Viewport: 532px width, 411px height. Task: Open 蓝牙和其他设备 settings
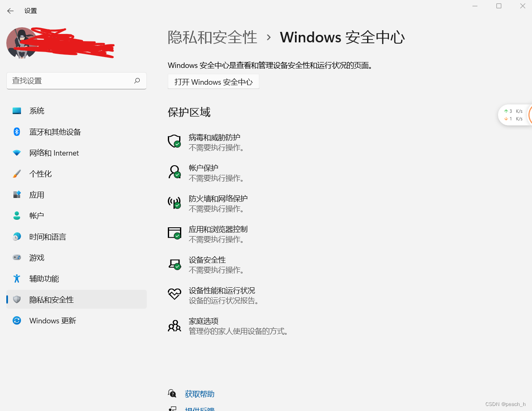(x=76, y=132)
